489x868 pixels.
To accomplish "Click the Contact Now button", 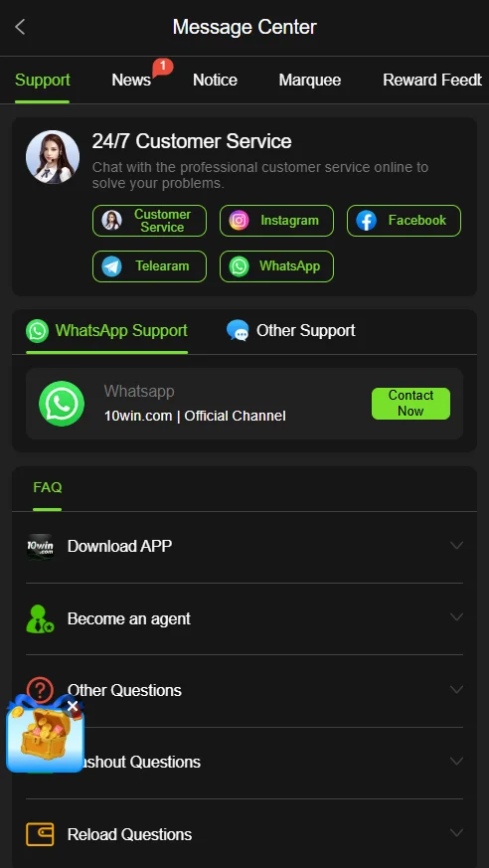I will tap(410, 404).
